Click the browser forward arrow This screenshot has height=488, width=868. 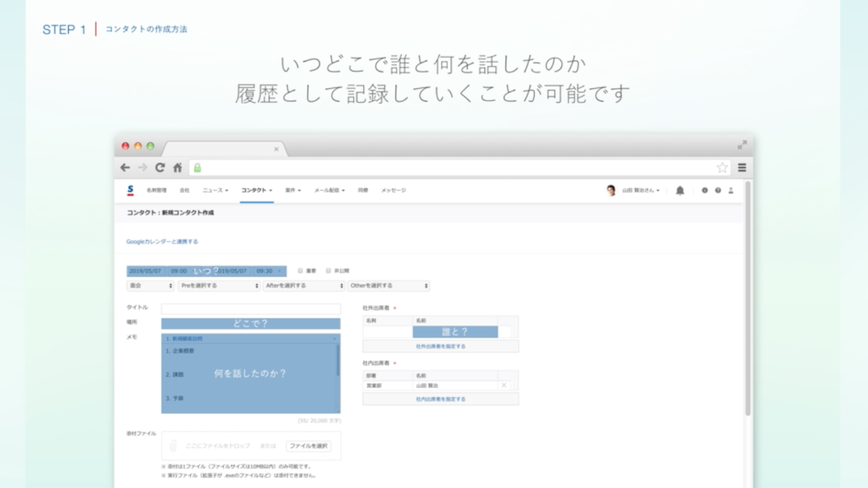pyautogui.click(x=142, y=167)
